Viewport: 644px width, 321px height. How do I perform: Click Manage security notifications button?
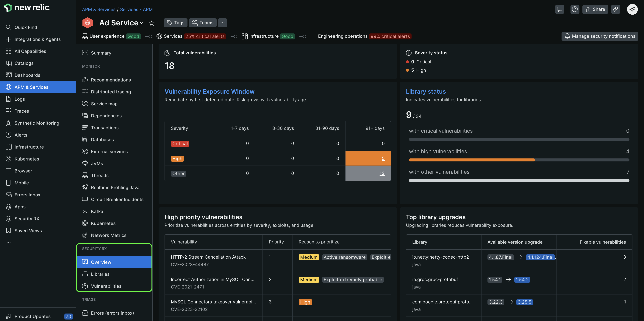600,36
